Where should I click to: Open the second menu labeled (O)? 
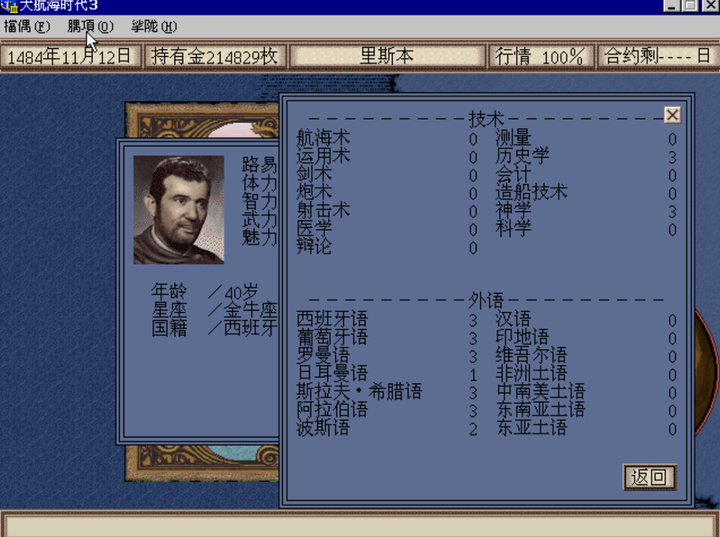click(x=90, y=27)
